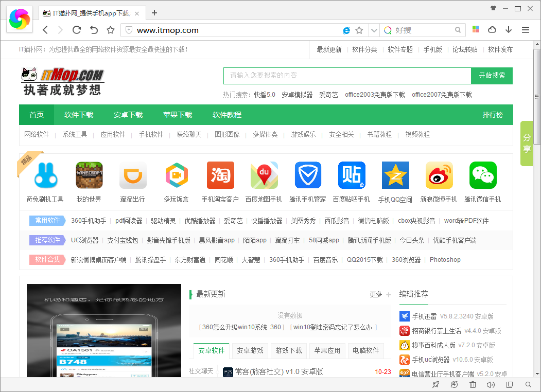Select the 安卓游戏 tab
This screenshot has height=392, width=541.
pyautogui.click(x=250, y=351)
